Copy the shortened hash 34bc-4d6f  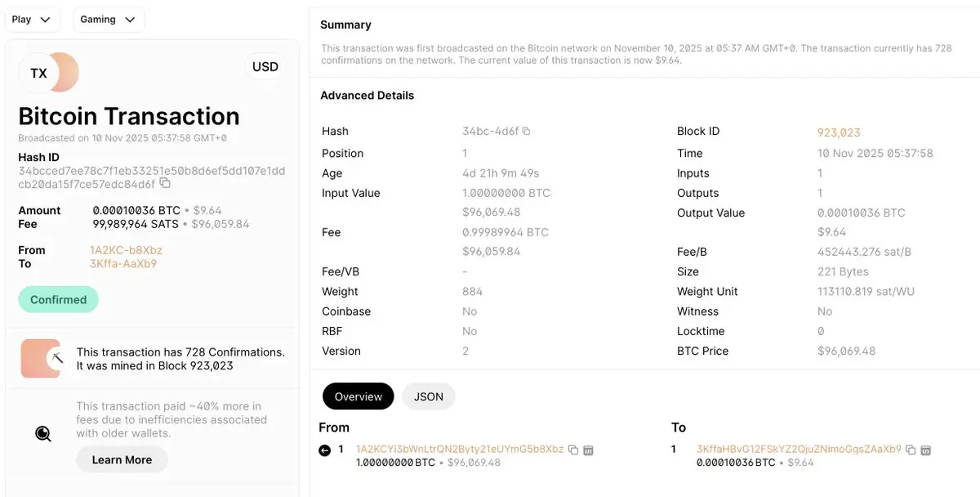click(526, 131)
